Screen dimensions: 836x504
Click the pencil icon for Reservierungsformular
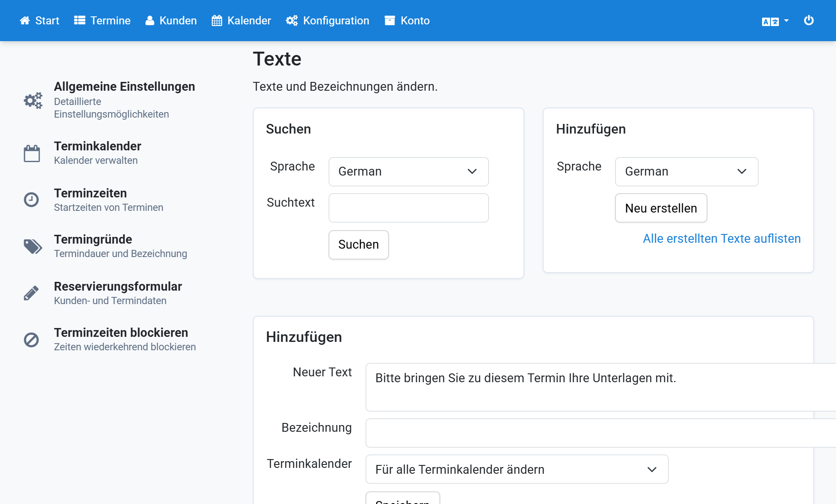pyautogui.click(x=31, y=293)
